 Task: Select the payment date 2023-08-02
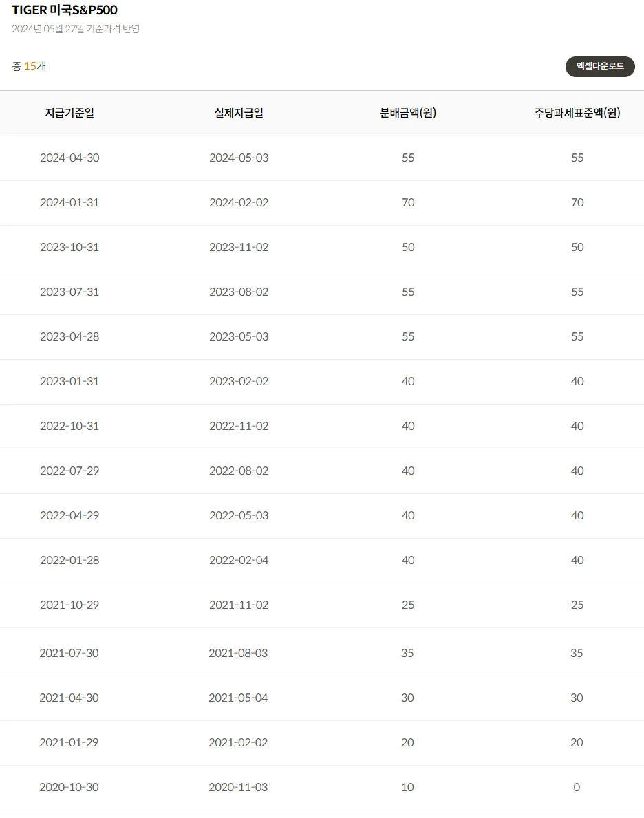point(239,292)
